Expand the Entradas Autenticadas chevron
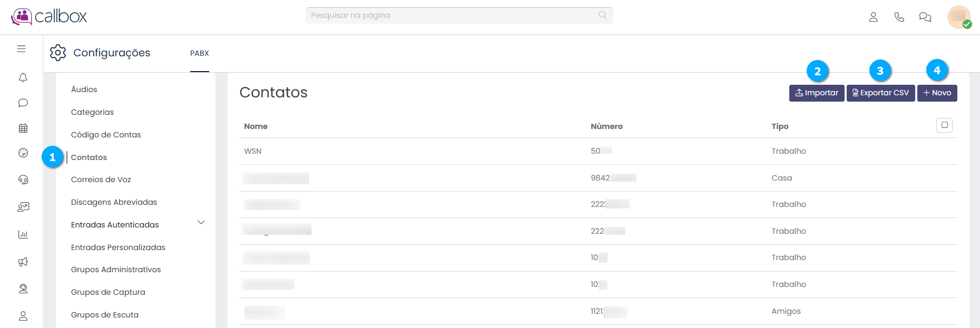This screenshot has height=328, width=980. coord(201,223)
